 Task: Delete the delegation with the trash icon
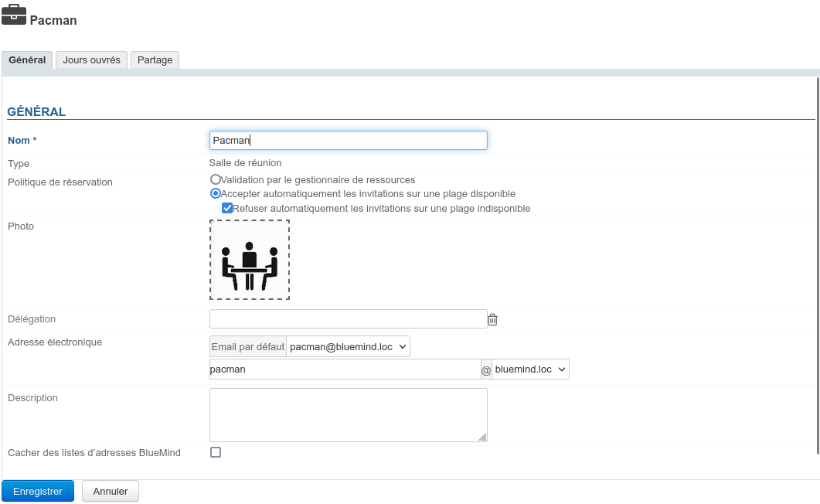tap(492, 319)
